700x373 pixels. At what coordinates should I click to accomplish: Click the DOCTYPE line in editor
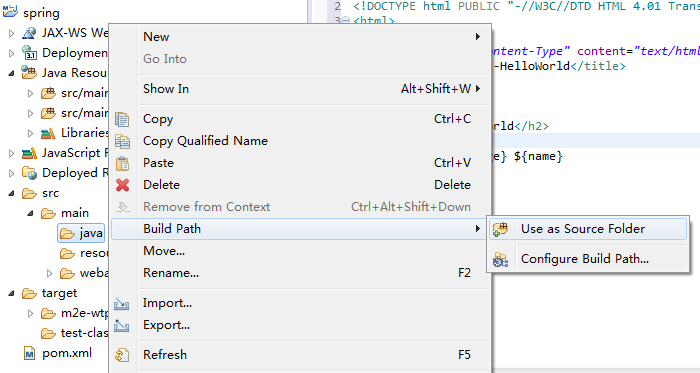[x=526, y=6]
